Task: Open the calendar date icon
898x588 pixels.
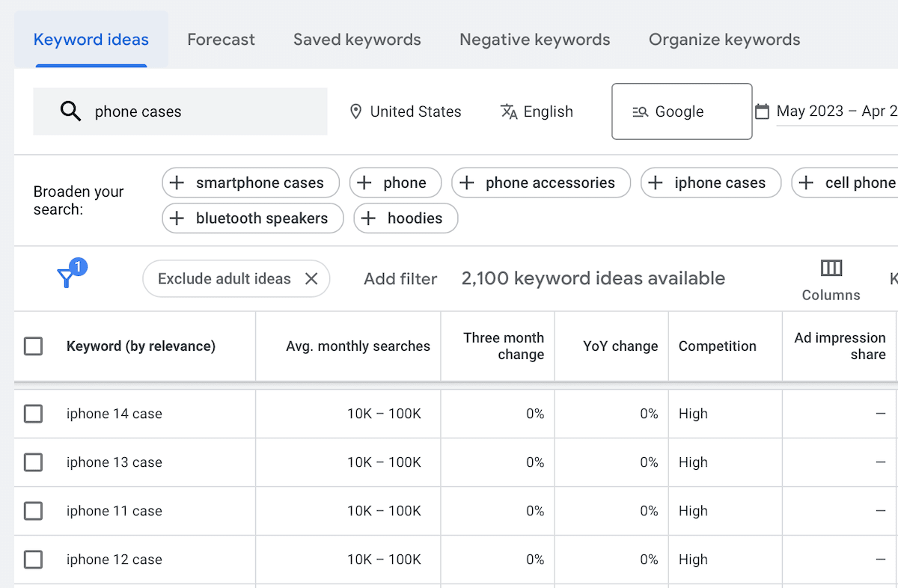Action: pos(762,111)
